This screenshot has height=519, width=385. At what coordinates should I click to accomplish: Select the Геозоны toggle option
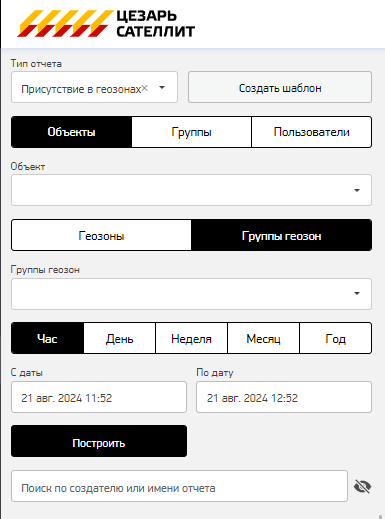(x=101, y=236)
